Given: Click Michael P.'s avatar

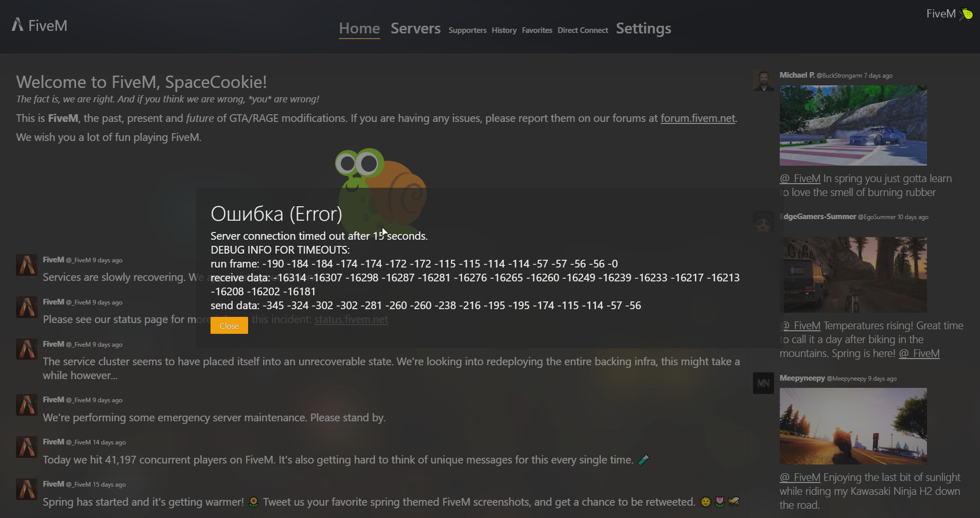Looking at the screenshot, I should (x=763, y=80).
